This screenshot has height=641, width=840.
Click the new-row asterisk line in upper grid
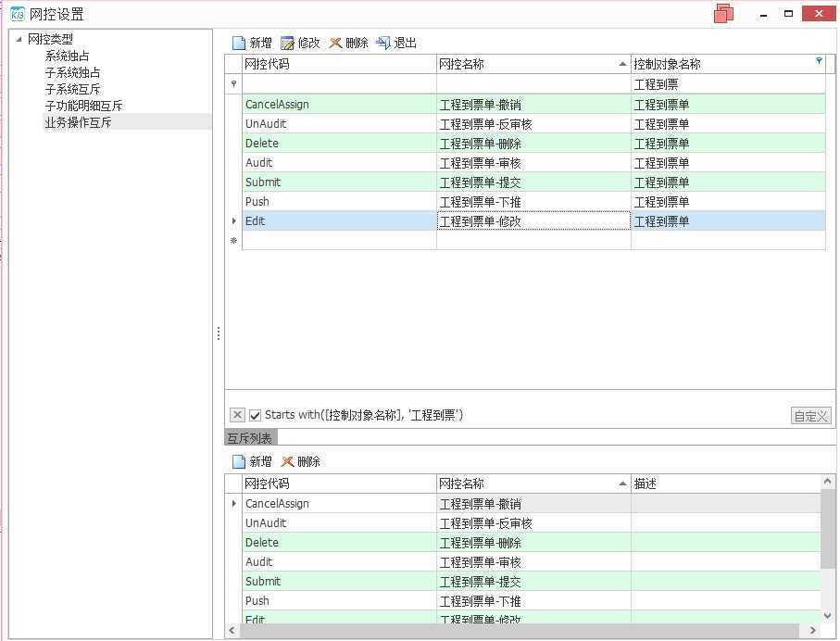coord(533,241)
